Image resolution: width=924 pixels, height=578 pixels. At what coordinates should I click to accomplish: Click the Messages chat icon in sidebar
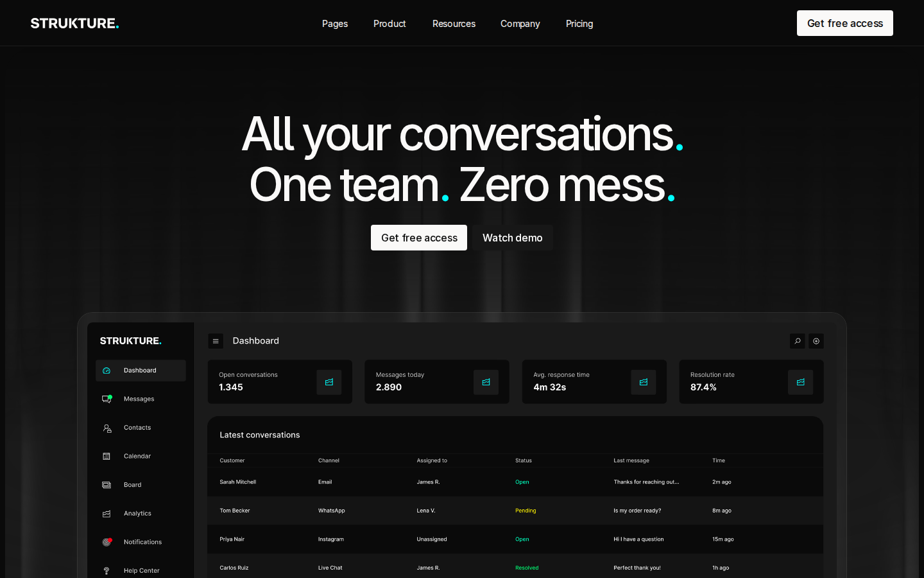[x=107, y=399]
